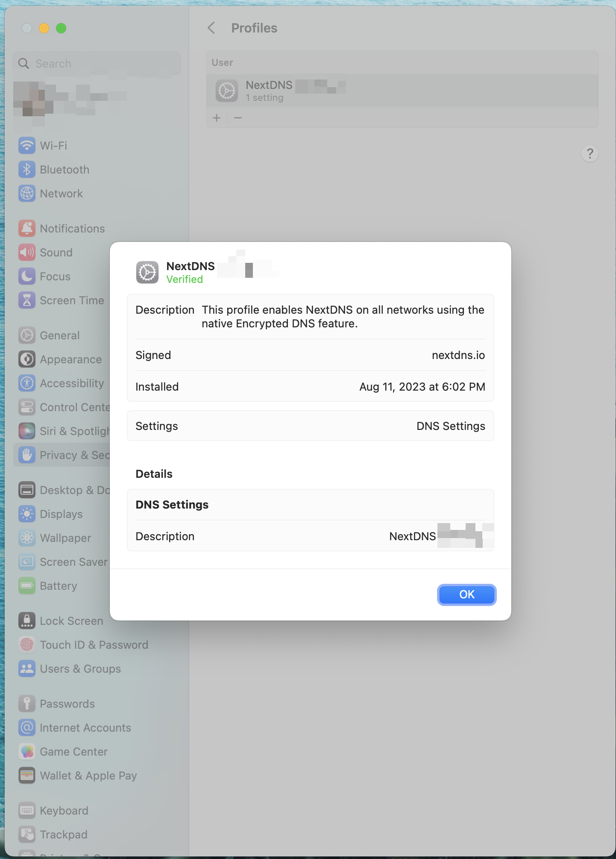Select NextDNS profile row in User list
Screen dimensions: 616x859
(402, 91)
